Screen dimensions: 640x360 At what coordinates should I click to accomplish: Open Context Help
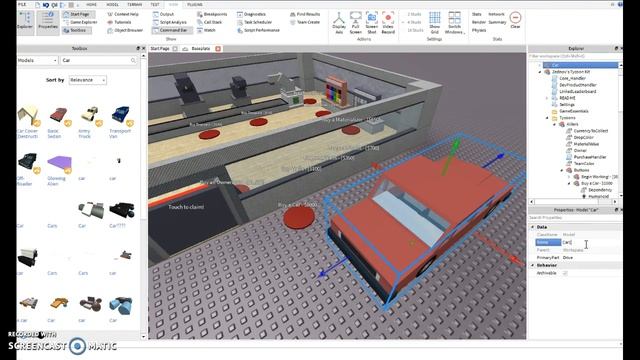tap(123, 14)
